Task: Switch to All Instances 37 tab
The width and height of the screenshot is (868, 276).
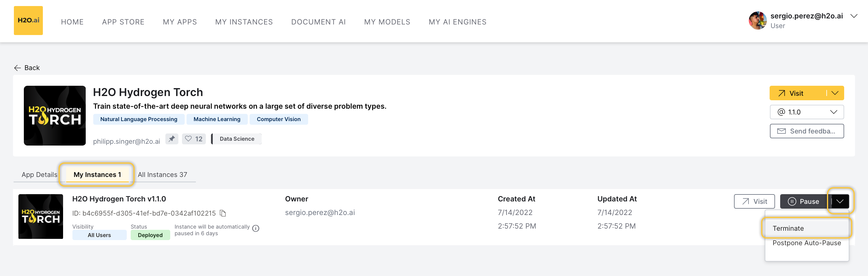Action: (162, 175)
